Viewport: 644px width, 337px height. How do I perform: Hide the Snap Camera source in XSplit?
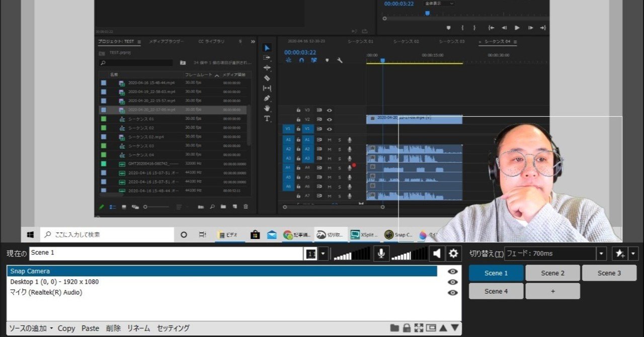click(452, 271)
